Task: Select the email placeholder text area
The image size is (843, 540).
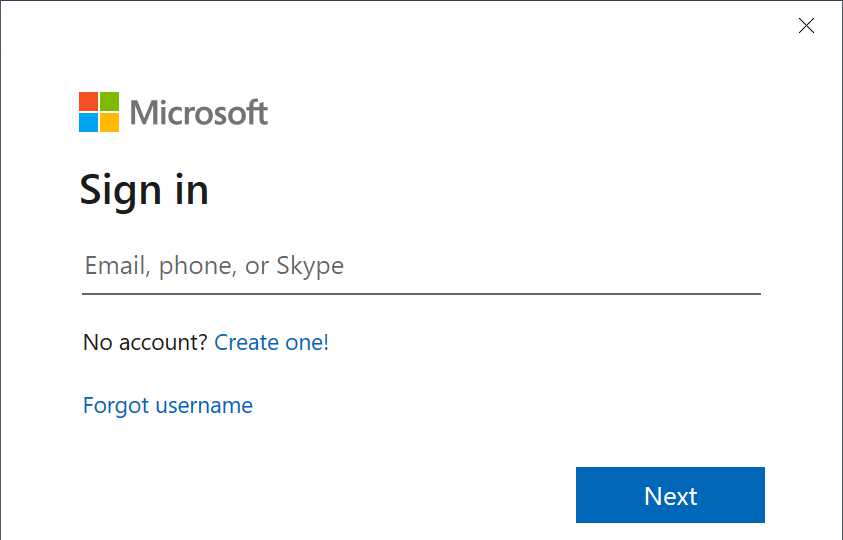Action: pyautogui.click(x=214, y=266)
